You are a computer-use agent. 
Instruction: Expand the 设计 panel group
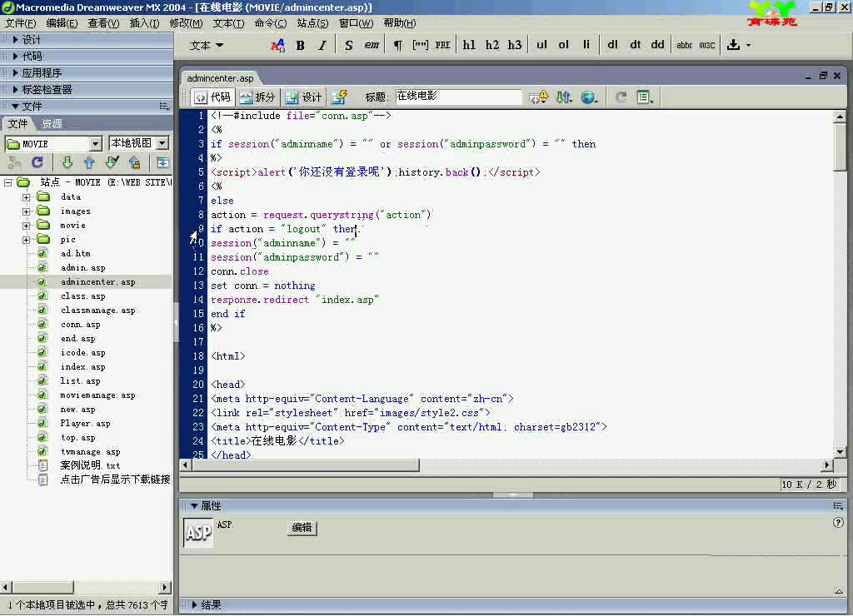[15, 39]
